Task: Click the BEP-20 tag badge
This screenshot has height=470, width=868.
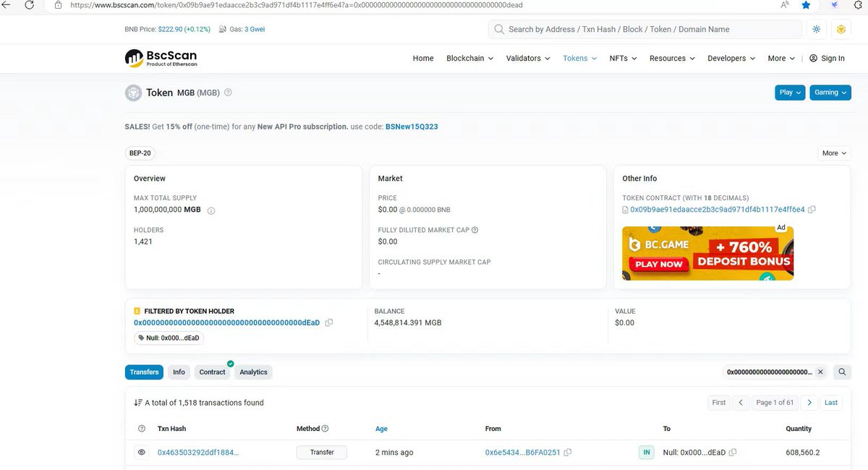Action: 140,153
